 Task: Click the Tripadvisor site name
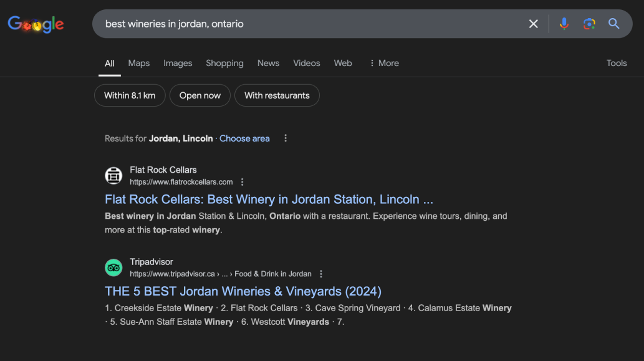[x=151, y=262]
